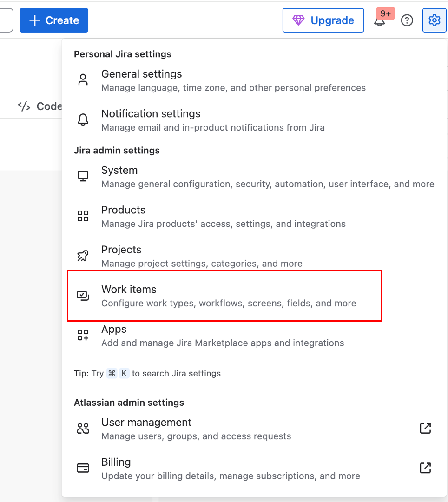Click the card icon beside Billing
Viewport: 448px width, 502px height.
[x=83, y=468]
